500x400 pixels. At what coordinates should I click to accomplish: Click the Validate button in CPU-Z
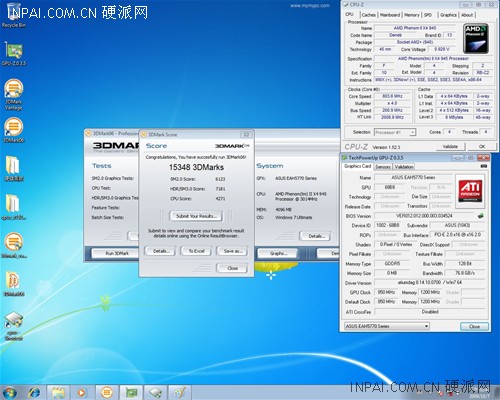click(450, 146)
